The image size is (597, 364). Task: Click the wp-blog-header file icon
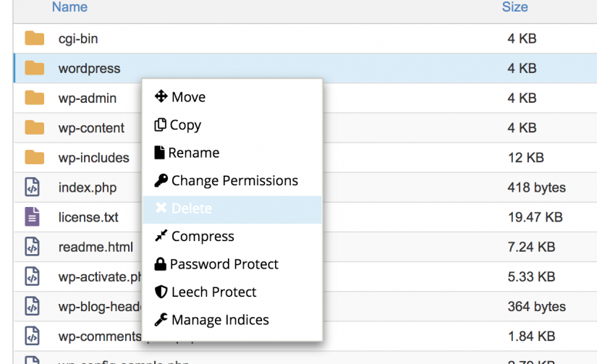[x=32, y=305]
